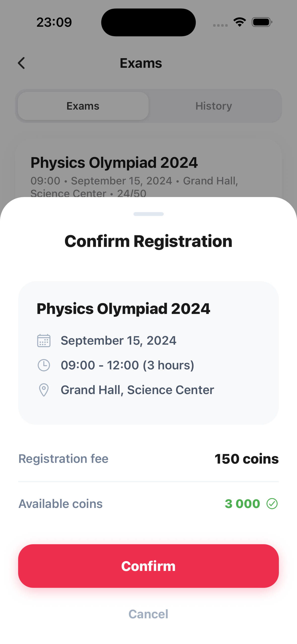Click the September 15, 2024 date text
Viewport: 297px width, 644px height.
(x=118, y=341)
